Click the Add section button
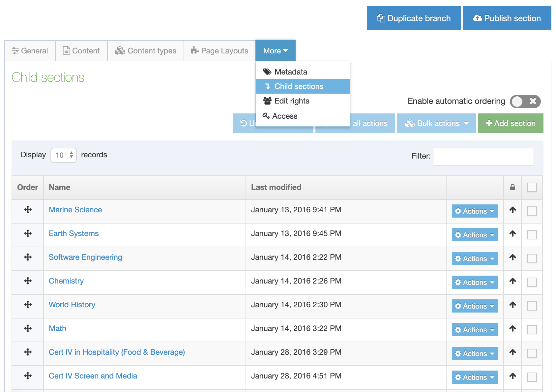The height and width of the screenshot is (392, 556). (511, 123)
